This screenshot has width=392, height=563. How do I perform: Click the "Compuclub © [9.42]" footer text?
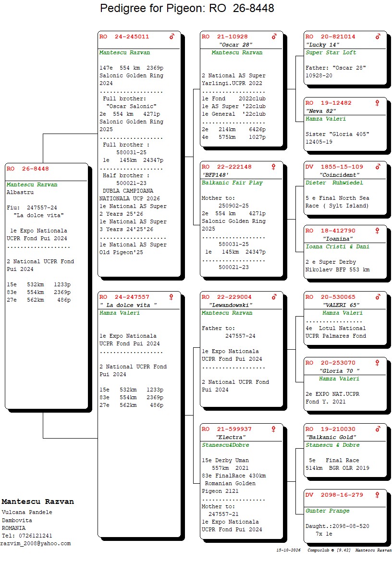click(x=329, y=550)
